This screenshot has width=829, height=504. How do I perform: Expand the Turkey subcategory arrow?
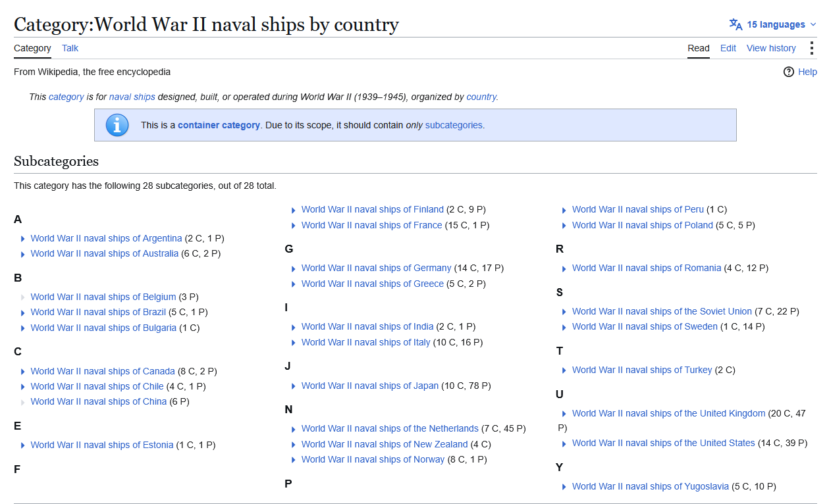tap(564, 370)
